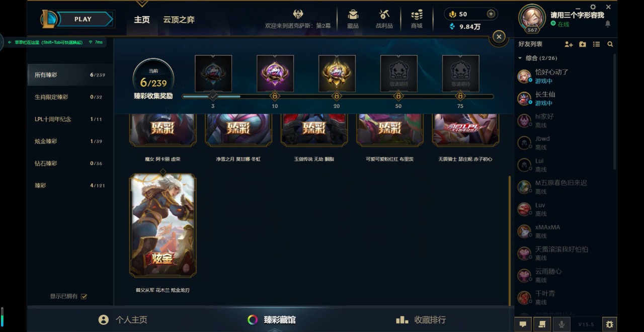644x332 pixels.
Task: Open the notification bell
Action: click(x=608, y=24)
